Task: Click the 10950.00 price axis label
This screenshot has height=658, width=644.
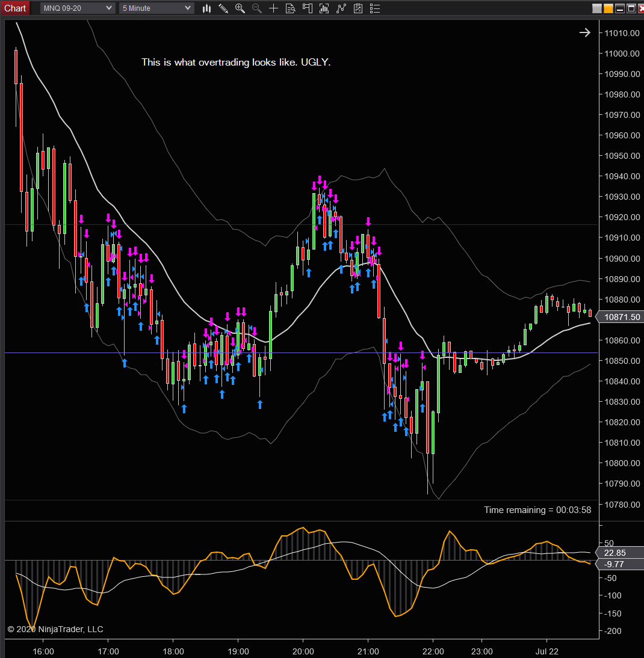Action: pos(622,156)
